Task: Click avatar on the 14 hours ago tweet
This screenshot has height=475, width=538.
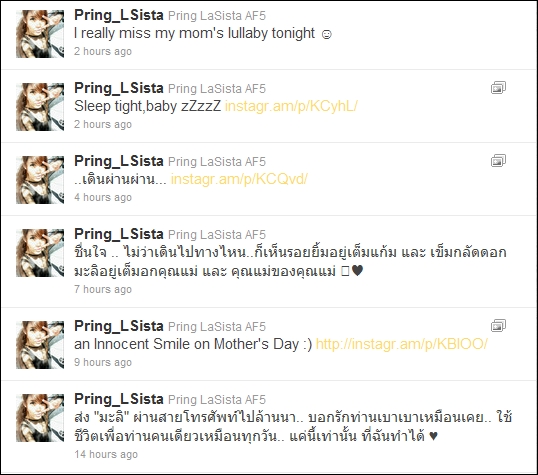Action: 40,418
